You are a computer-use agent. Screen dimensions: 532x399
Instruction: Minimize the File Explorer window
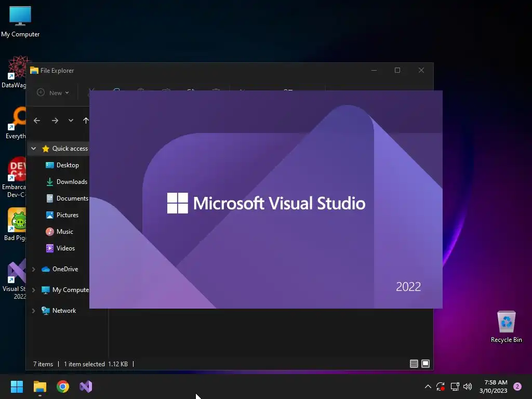point(374,70)
